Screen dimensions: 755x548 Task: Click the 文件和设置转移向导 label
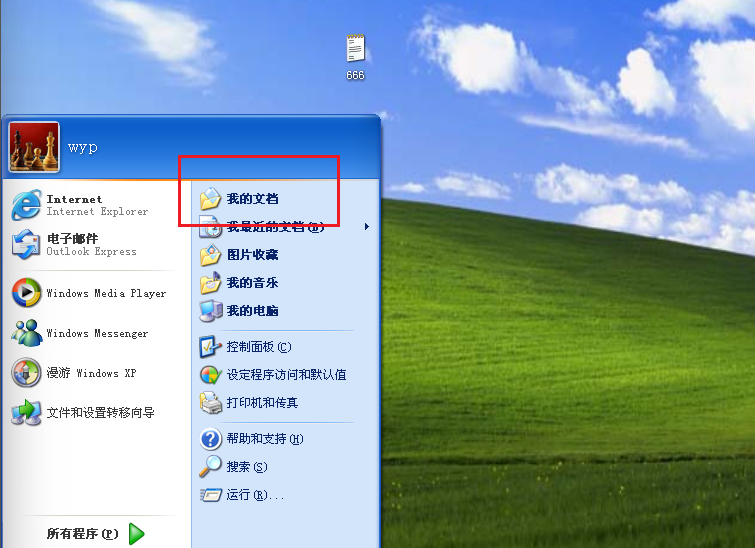click(101, 413)
